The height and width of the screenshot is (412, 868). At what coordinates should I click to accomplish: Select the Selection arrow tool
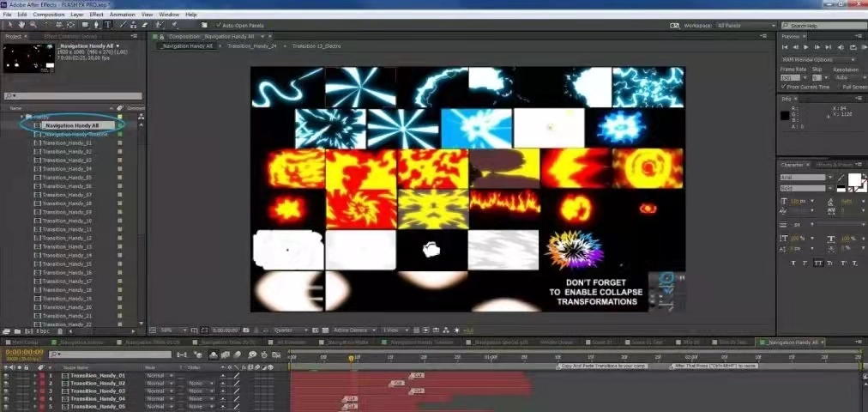[10, 25]
